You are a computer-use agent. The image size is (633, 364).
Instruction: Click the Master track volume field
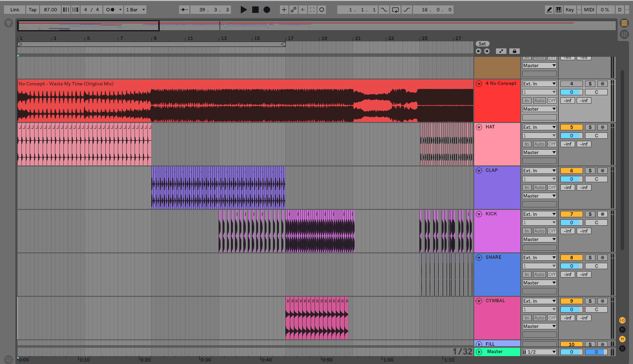[571, 352]
